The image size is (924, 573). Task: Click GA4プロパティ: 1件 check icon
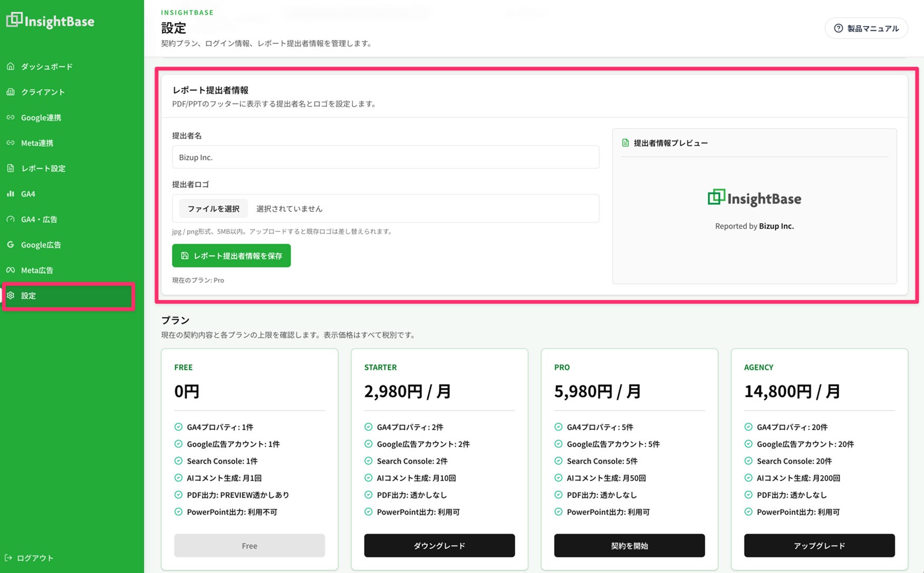tap(178, 427)
